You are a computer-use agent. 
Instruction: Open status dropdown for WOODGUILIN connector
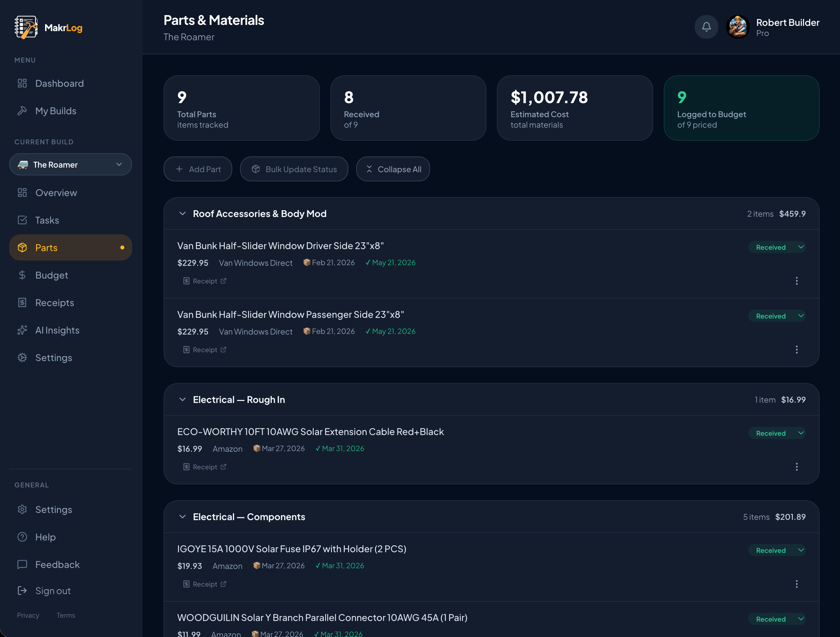click(x=777, y=619)
